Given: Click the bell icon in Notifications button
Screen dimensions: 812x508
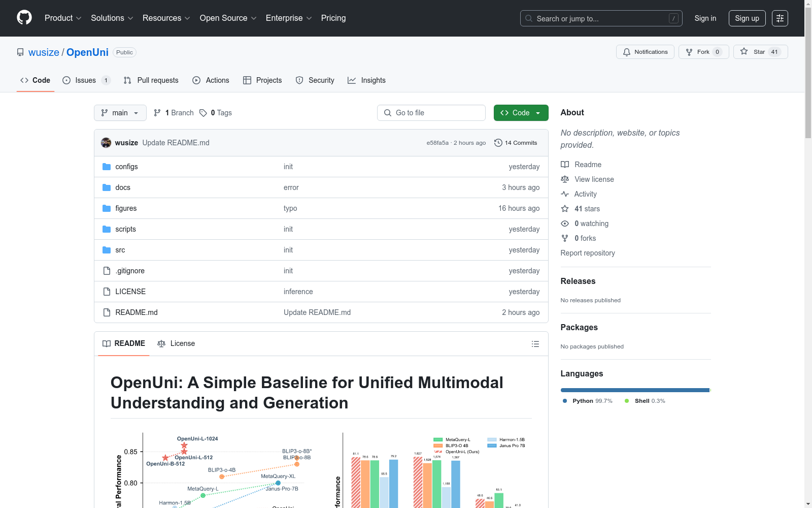Looking at the screenshot, I should (x=627, y=52).
